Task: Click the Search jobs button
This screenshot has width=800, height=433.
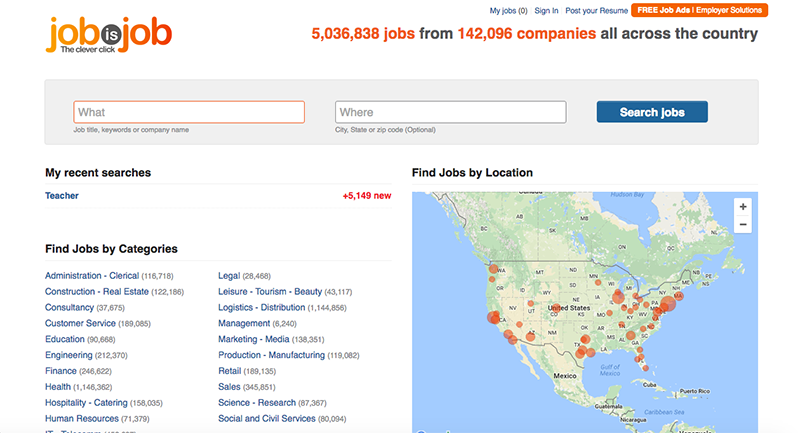Action: [652, 112]
